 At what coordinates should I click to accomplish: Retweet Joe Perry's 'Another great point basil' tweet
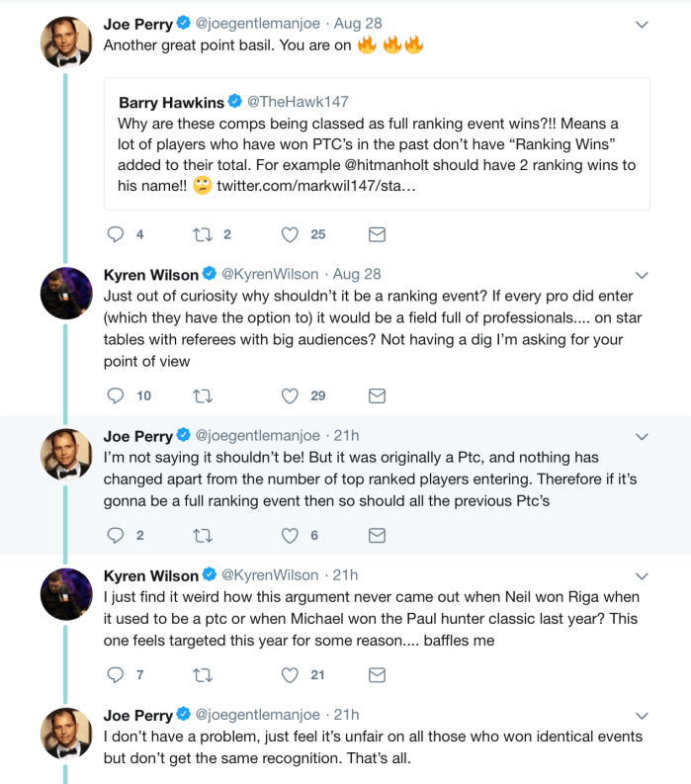pos(203,234)
